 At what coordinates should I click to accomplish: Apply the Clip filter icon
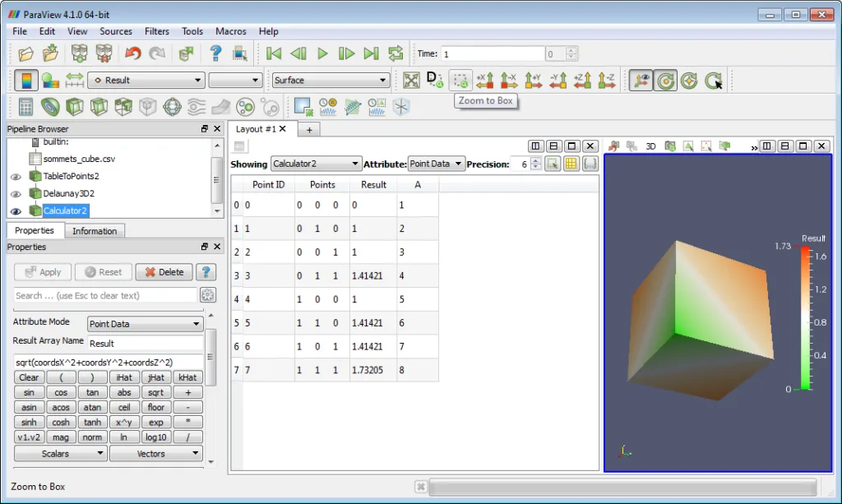pyautogui.click(x=75, y=107)
